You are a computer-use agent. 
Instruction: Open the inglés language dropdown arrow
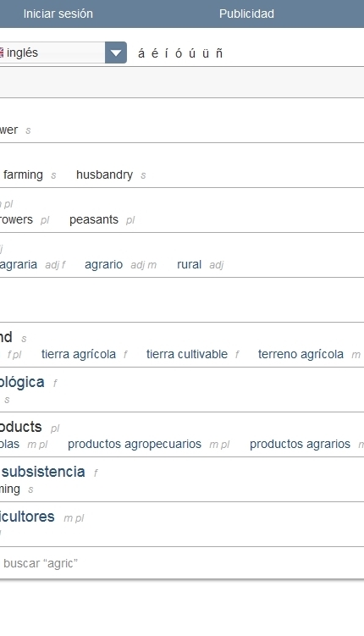[116, 53]
